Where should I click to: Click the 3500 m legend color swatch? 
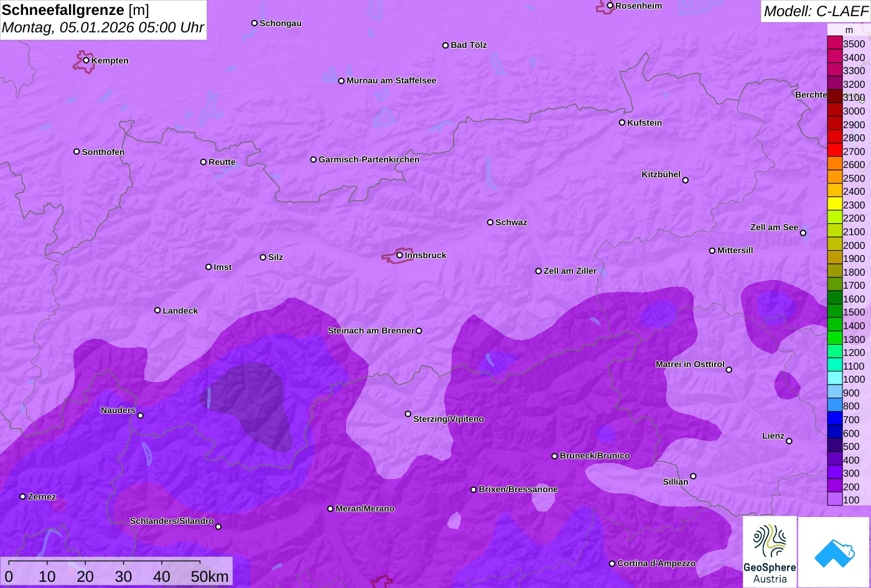tap(834, 44)
